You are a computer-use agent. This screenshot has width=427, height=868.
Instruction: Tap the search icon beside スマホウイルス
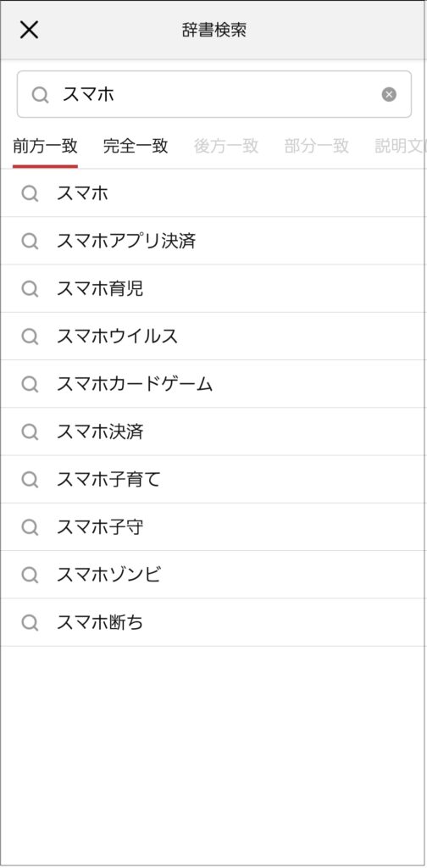[30, 337]
